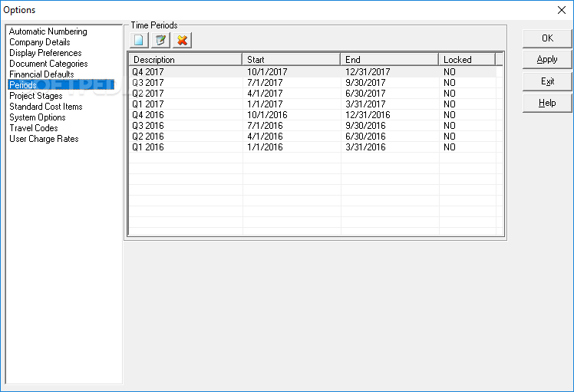Image resolution: width=574 pixels, height=392 pixels.
Task: Close the Options dialog window
Action: pos(562,10)
